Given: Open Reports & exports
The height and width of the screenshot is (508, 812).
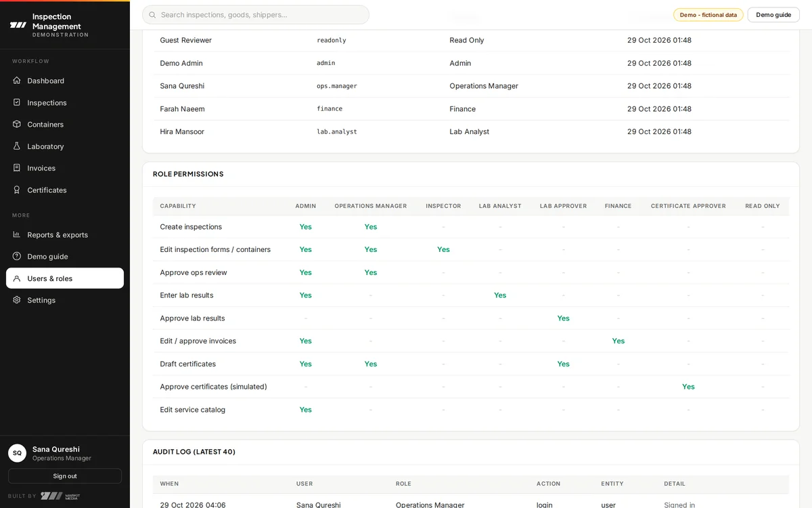Looking at the screenshot, I should point(65,234).
